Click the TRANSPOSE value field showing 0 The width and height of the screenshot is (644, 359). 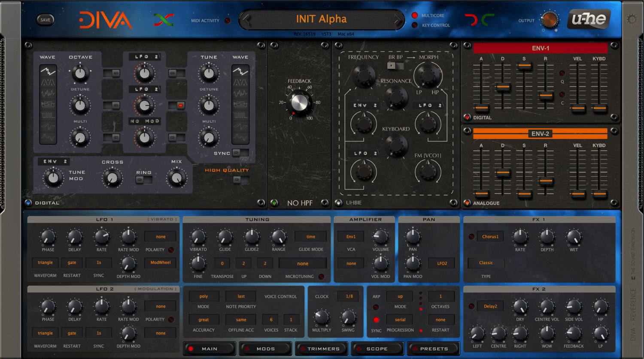[x=222, y=263]
